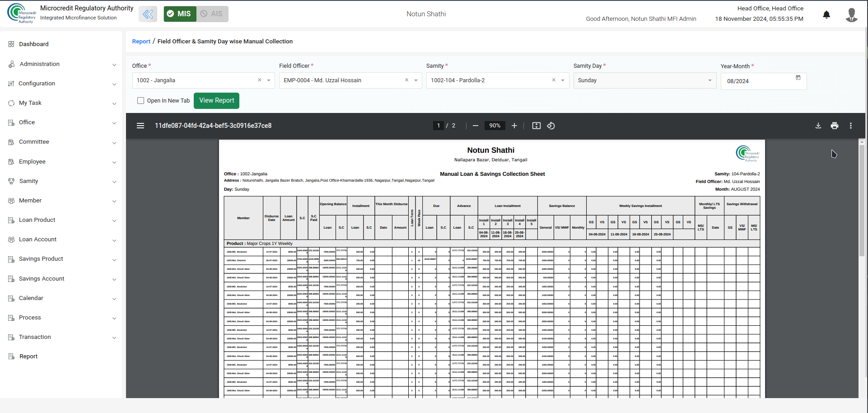Switch to the MIS module
The height and width of the screenshot is (413, 868).
click(180, 14)
